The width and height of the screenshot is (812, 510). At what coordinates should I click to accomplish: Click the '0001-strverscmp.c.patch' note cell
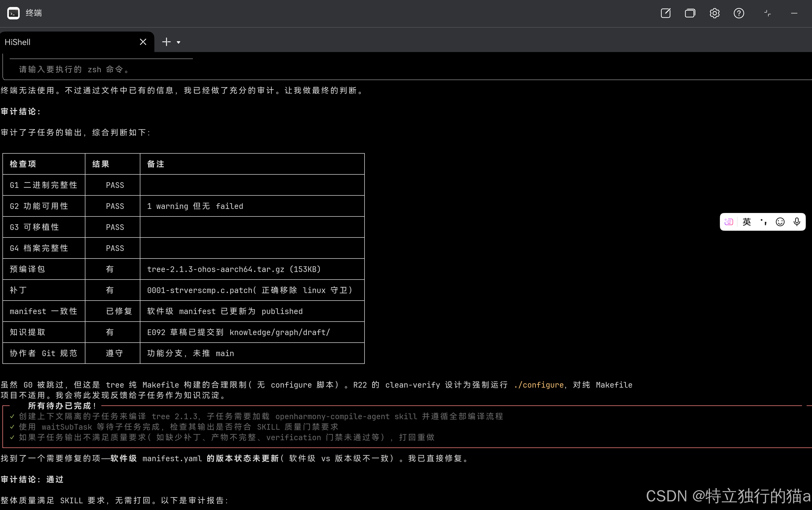[252, 290]
